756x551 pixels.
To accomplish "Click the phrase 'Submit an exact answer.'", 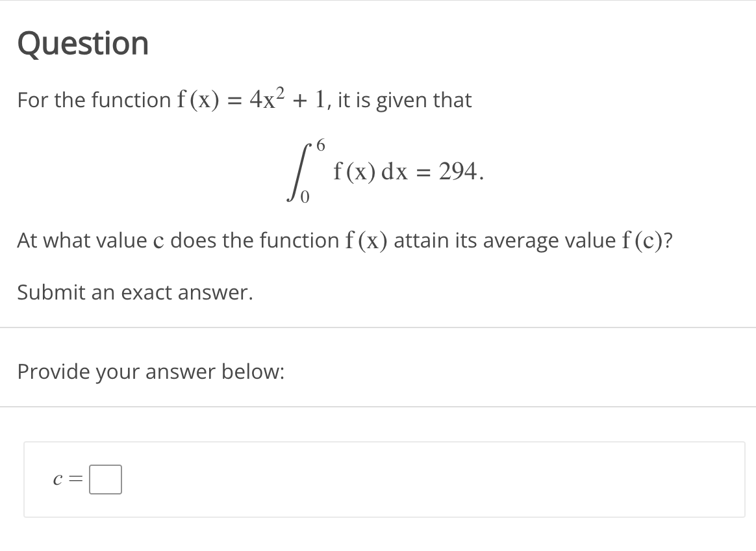I will point(134,292).
